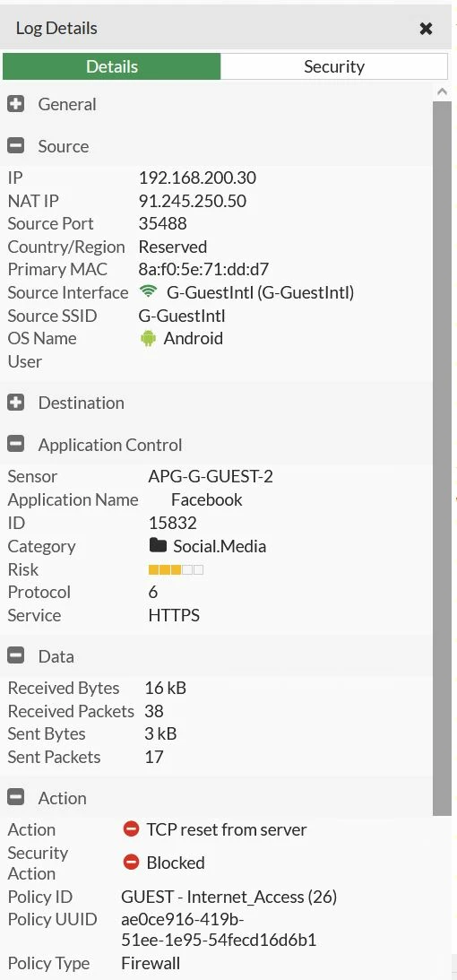Click the Social.Media category folder icon
This screenshot has width=457, height=980.
pyautogui.click(x=158, y=546)
